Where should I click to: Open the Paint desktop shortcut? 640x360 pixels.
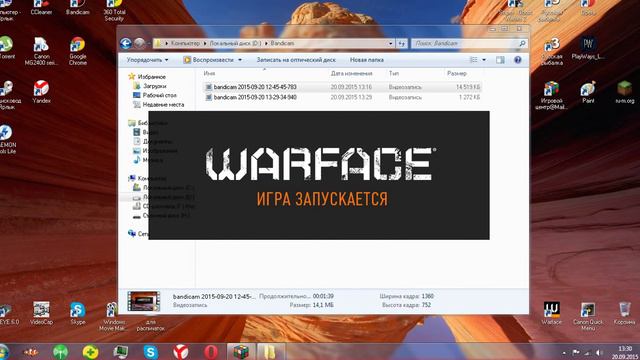588,92
